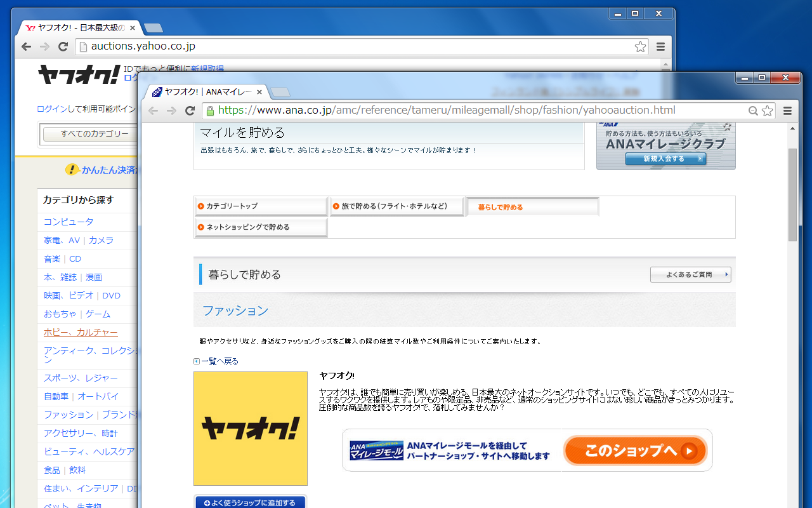The width and height of the screenshot is (812, 508).
Task: Close the ヤフオク! | ANAマイレージ tab
Action: [259, 92]
